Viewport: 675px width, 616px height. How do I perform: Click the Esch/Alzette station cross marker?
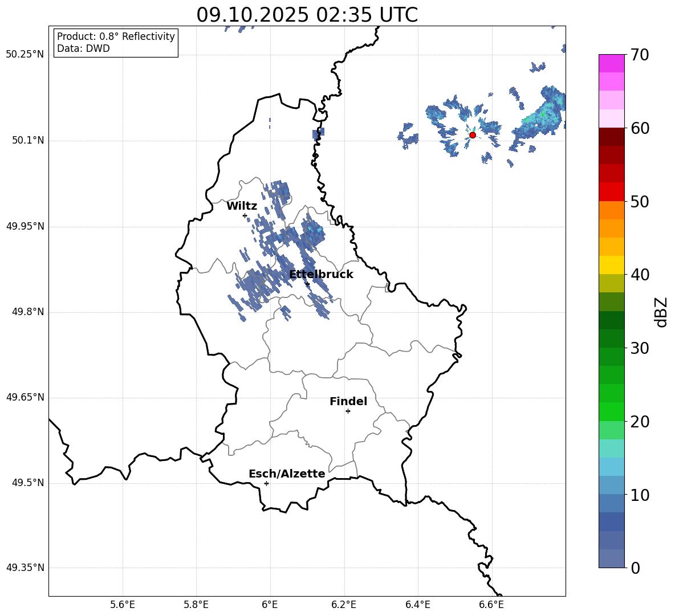(266, 483)
